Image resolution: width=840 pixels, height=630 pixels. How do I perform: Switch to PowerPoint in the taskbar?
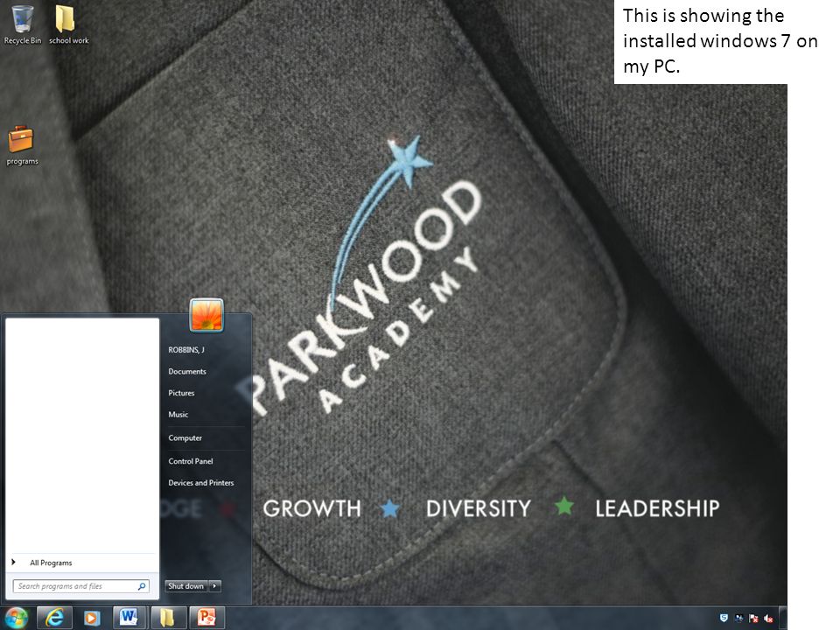click(206, 618)
